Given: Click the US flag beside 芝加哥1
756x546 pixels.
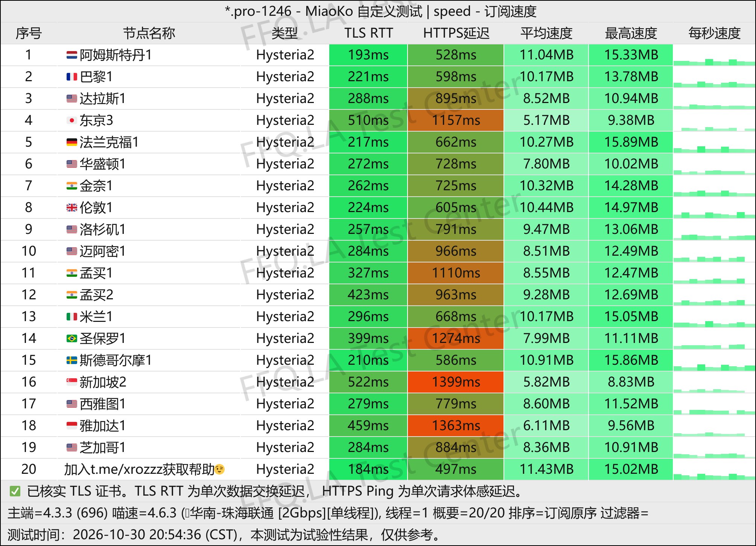Looking at the screenshot, I should (x=71, y=448).
